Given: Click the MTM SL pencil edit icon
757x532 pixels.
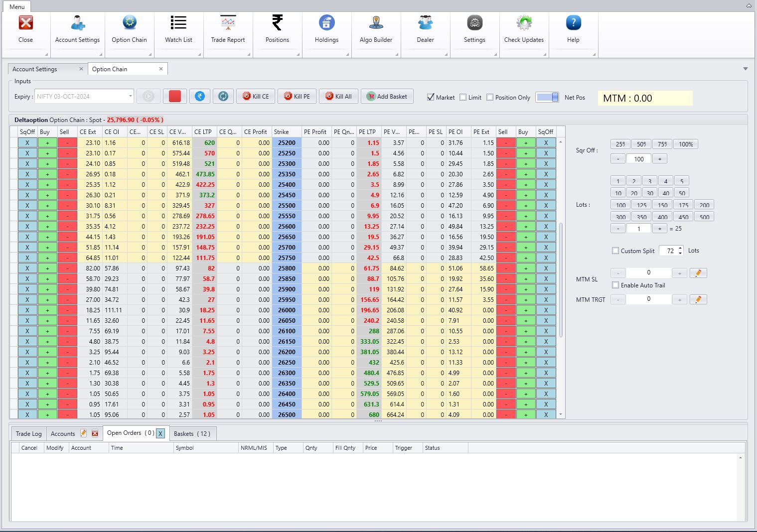Looking at the screenshot, I should 698,273.
